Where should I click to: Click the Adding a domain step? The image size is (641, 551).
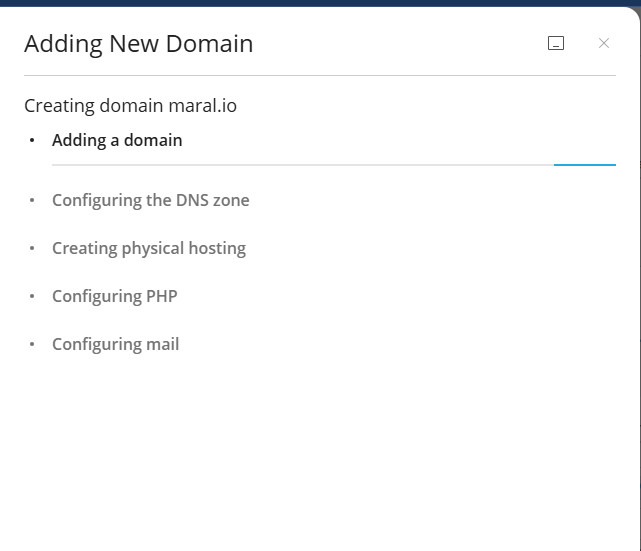click(117, 140)
